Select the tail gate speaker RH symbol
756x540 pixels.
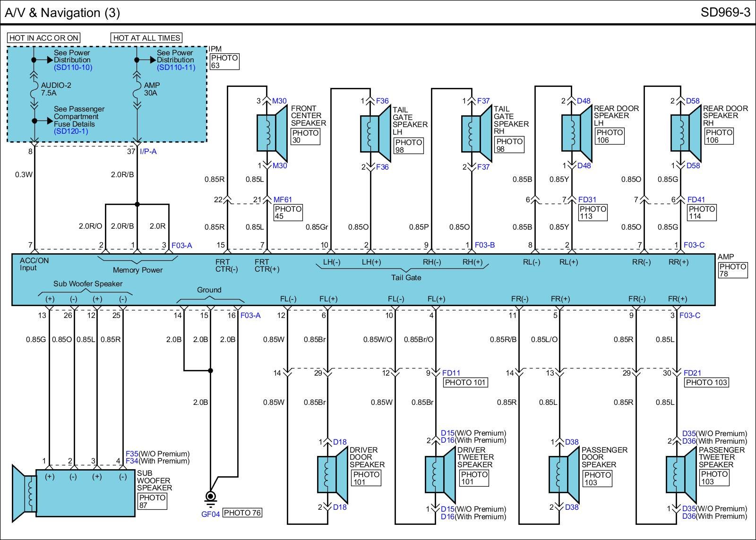(x=476, y=134)
